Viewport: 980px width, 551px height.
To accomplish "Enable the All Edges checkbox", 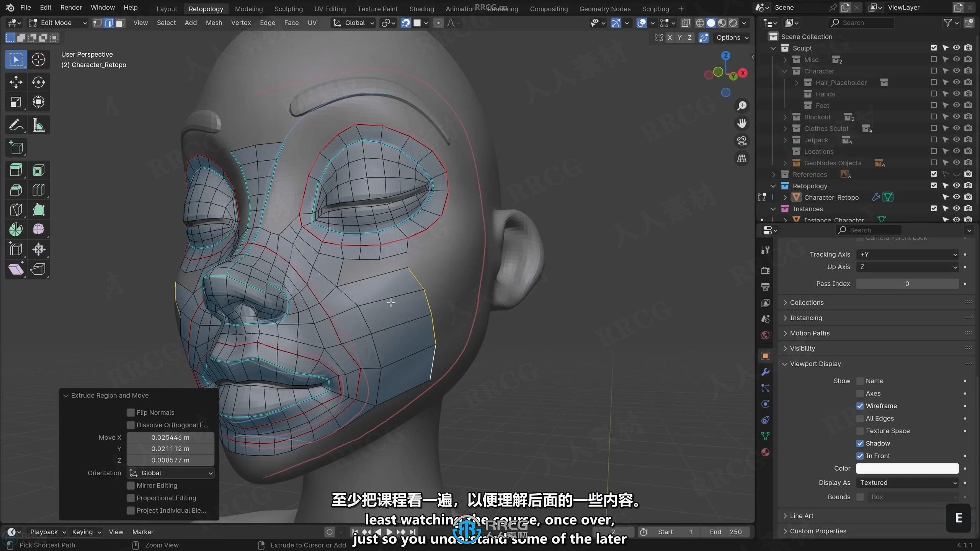I will [860, 419].
